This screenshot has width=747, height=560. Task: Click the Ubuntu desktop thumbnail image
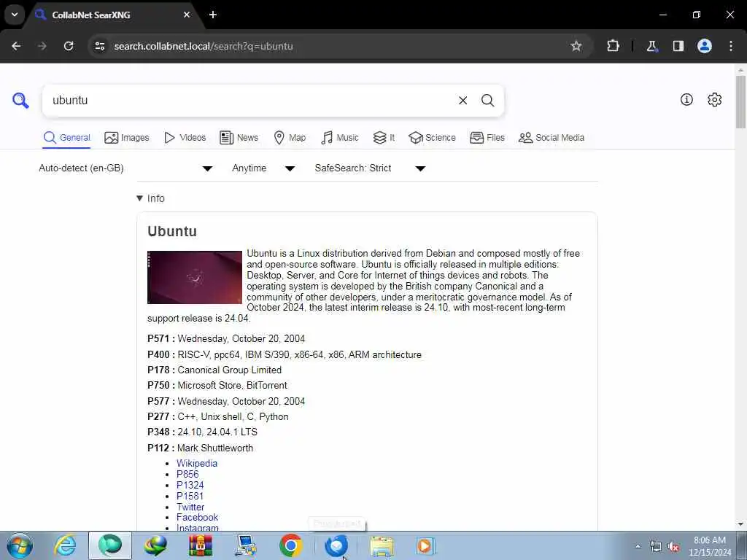(195, 277)
